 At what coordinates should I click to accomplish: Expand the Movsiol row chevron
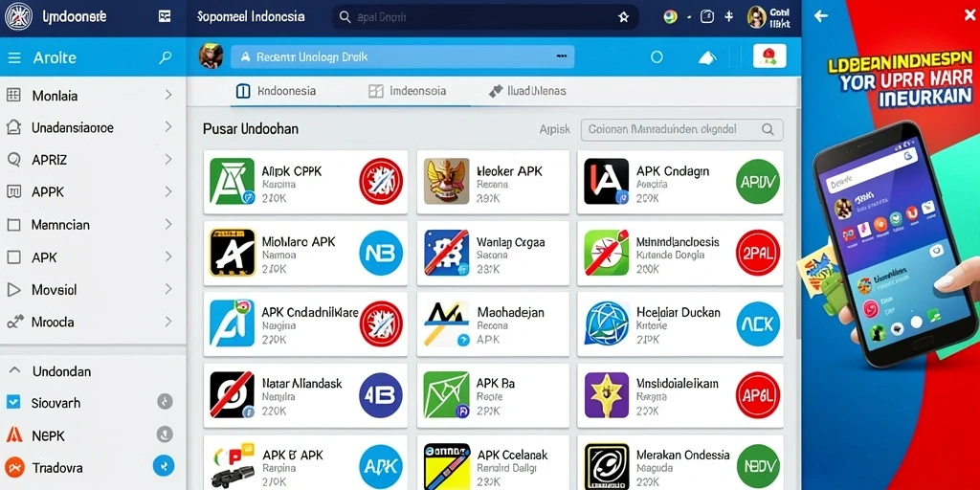(168, 289)
